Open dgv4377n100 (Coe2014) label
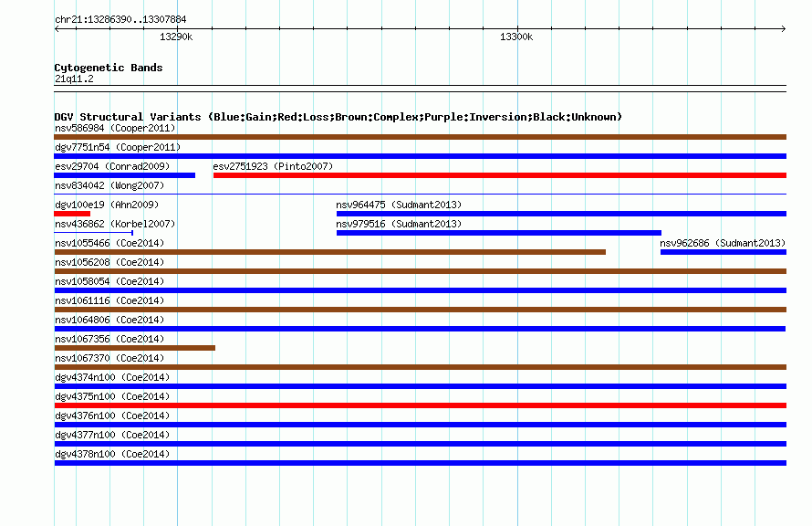 (x=112, y=435)
